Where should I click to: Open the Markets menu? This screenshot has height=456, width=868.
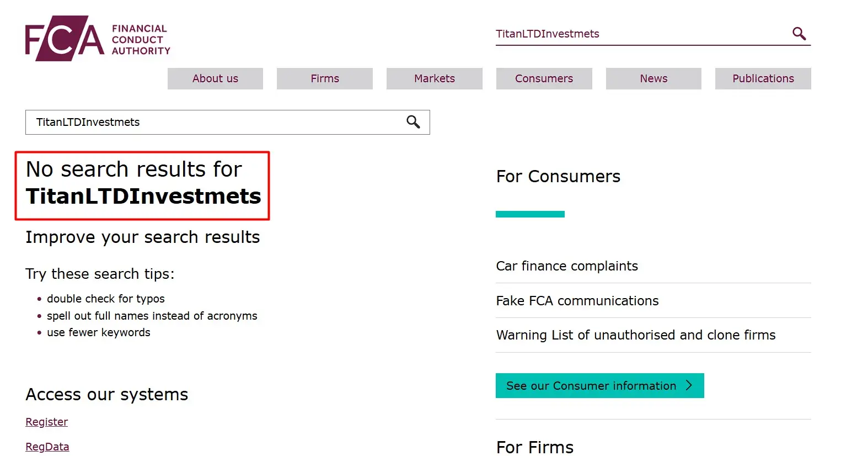click(435, 78)
